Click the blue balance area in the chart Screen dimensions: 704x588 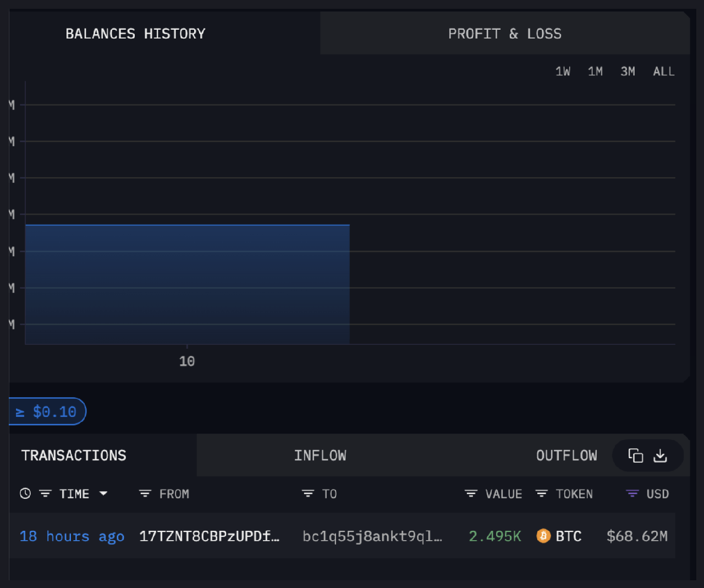tap(188, 284)
